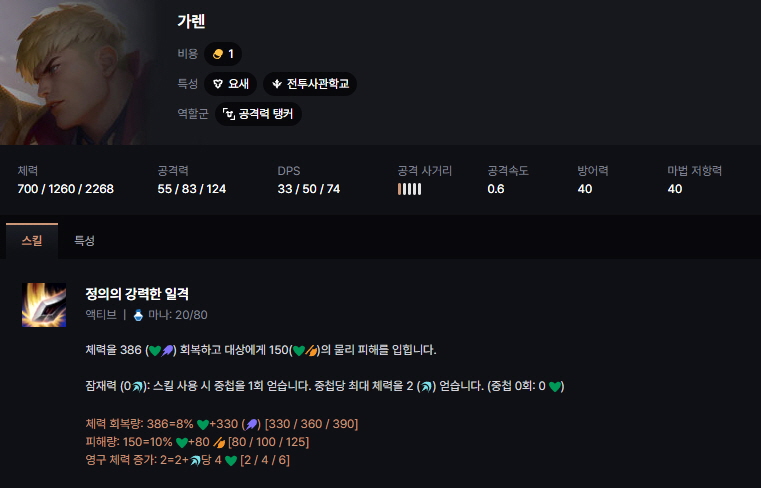This screenshot has height=488, width=761.
Task: Click the 정의의 강력한 일격 skill icon
Action: tap(44, 305)
